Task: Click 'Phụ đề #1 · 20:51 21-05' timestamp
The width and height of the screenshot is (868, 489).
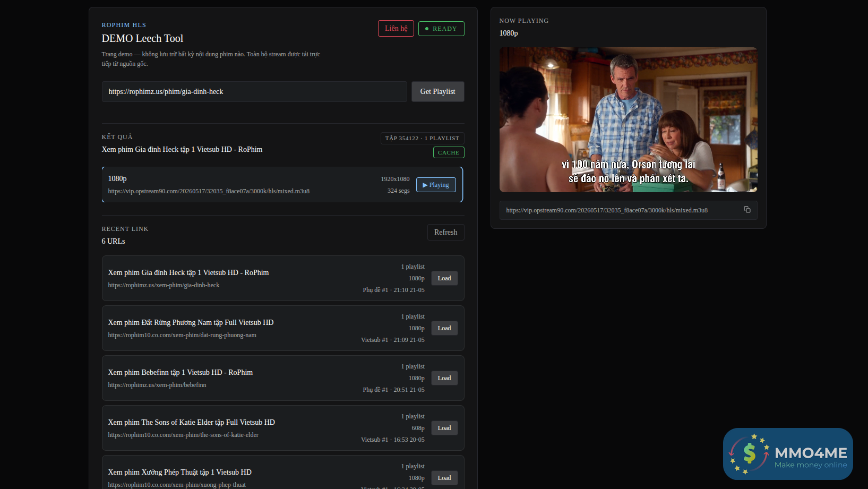Action: click(393, 390)
